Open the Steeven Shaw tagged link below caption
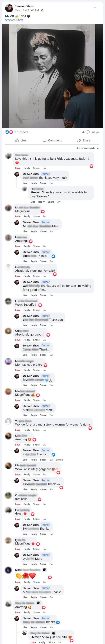The image size is (105, 644). (14, 20)
